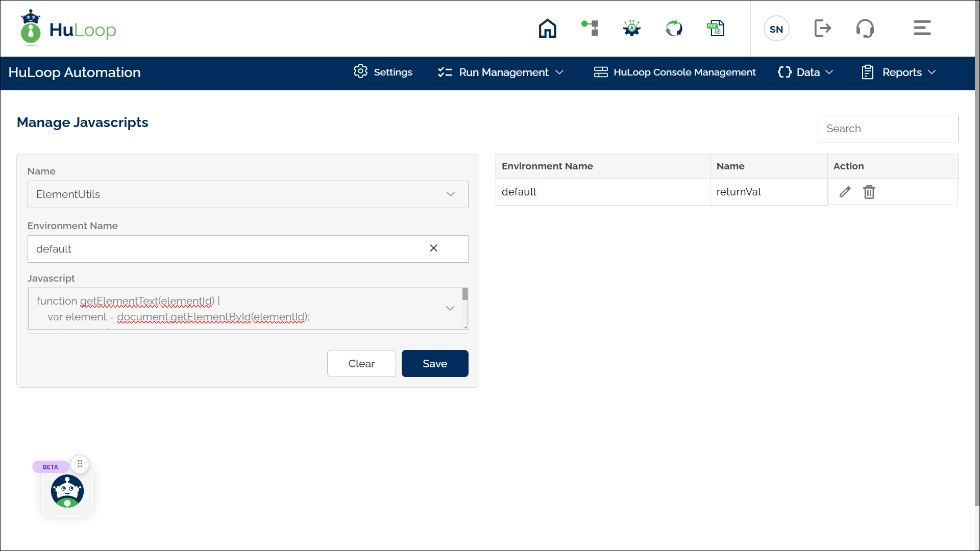Click the green refresh cycle icon

point(674,28)
